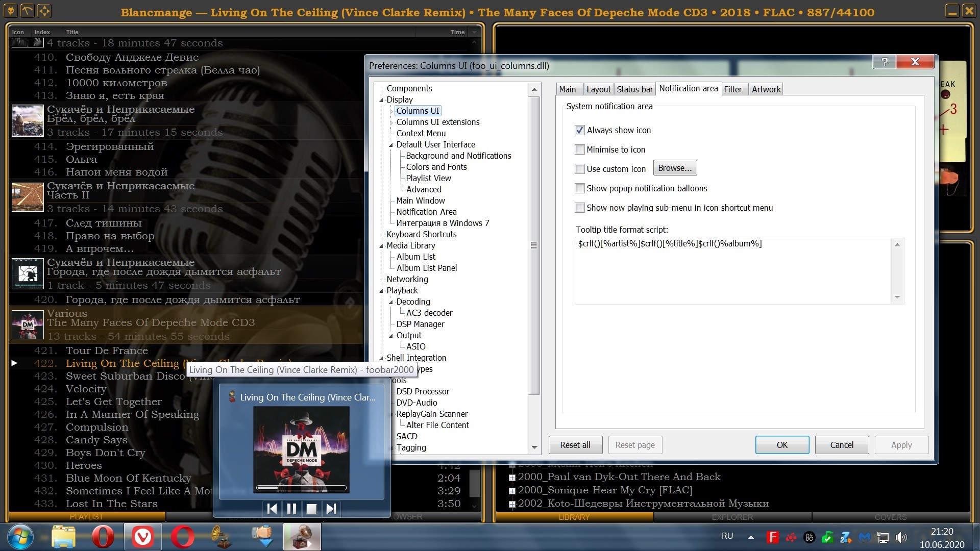Enable Minimise to icon option

click(580, 149)
